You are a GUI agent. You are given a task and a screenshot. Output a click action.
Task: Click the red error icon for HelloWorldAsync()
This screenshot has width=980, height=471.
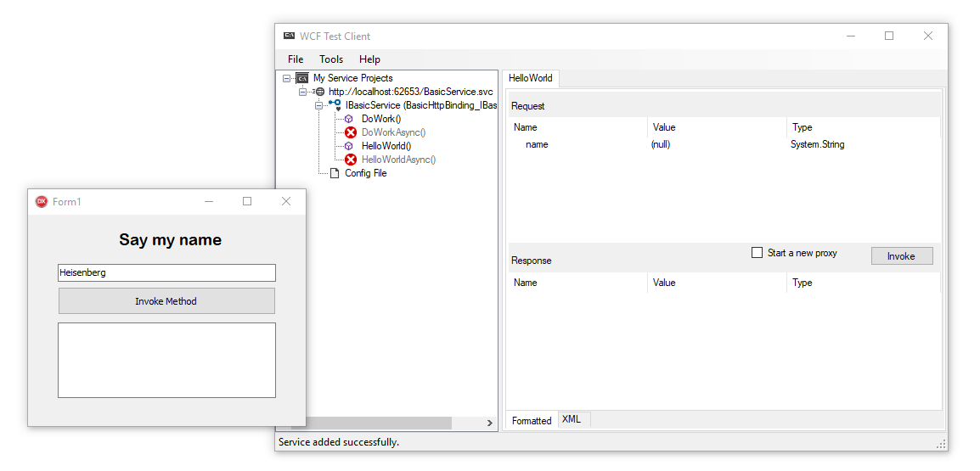(351, 160)
